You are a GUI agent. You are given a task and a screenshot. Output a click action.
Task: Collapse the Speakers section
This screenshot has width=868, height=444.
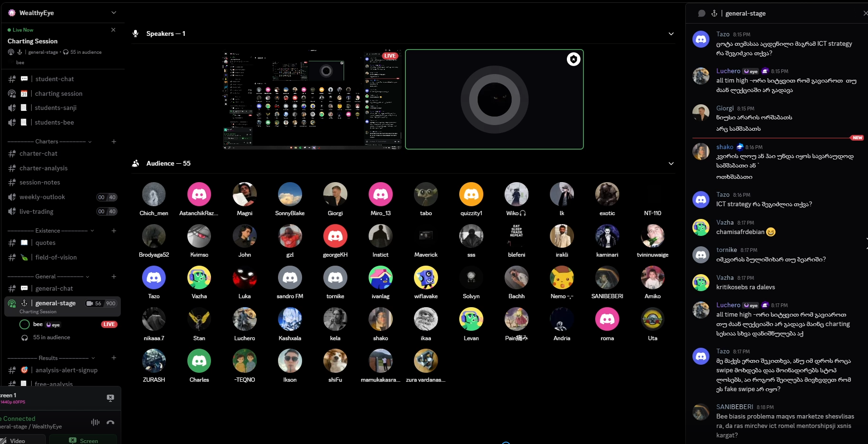671,34
